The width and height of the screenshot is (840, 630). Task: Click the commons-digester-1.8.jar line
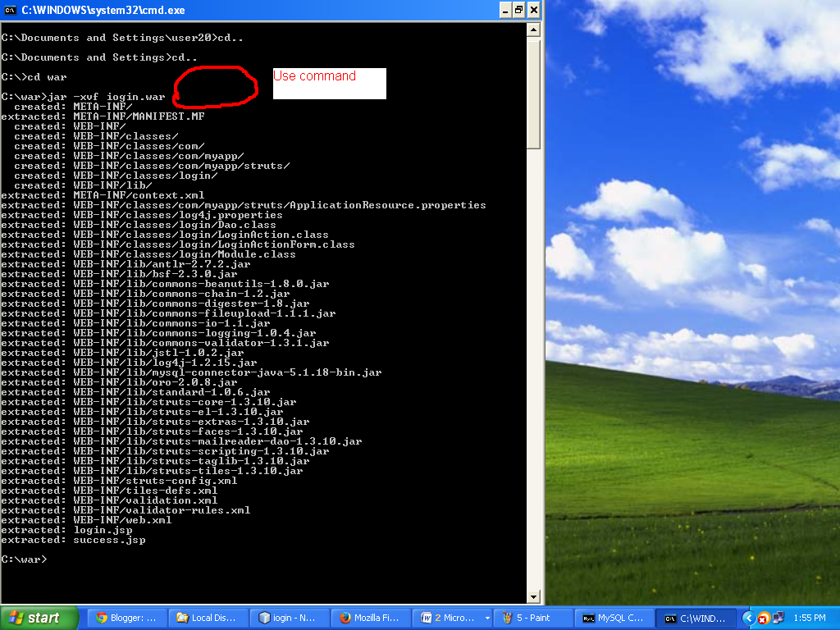[x=155, y=304]
